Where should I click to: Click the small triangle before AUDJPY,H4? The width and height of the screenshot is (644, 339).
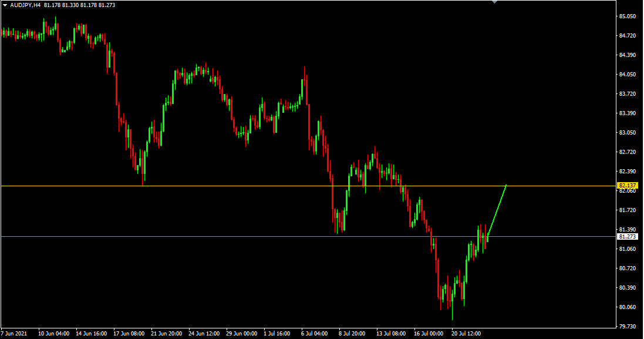pyautogui.click(x=5, y=5)
